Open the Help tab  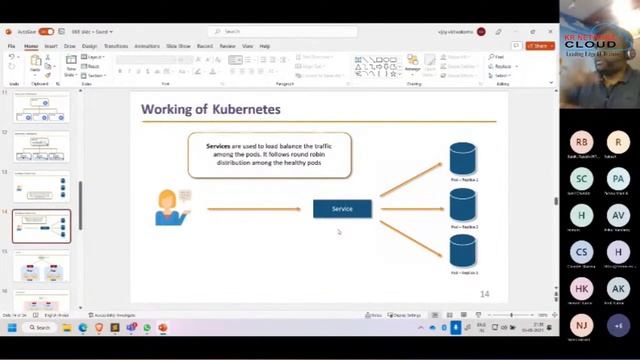click(x=264, y=46)
